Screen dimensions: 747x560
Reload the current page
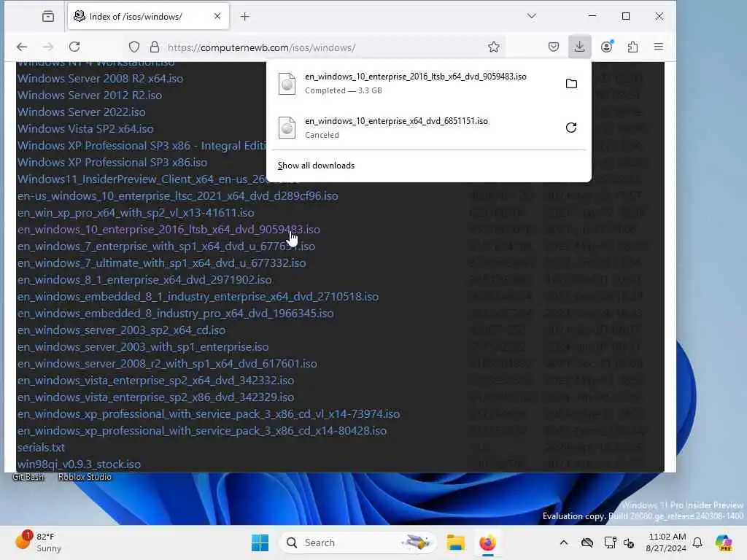[74, 47]
